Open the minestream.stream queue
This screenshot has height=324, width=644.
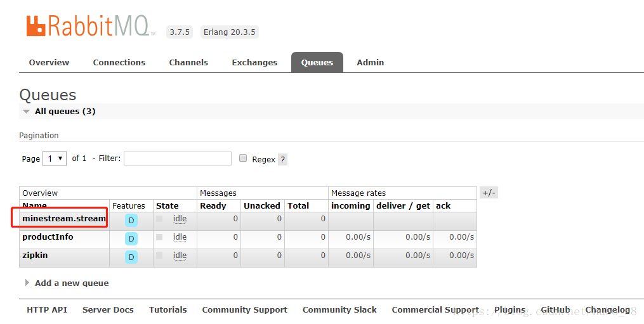coord(63,219)
